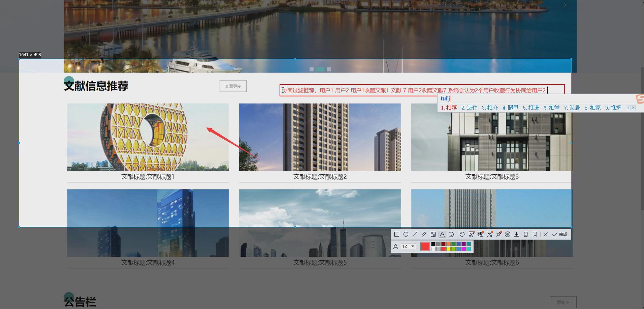The width and height of the screenshot is (644, 309).
Task: Open the 文献标题2 building thumbnail
Action: click(320, 137)
